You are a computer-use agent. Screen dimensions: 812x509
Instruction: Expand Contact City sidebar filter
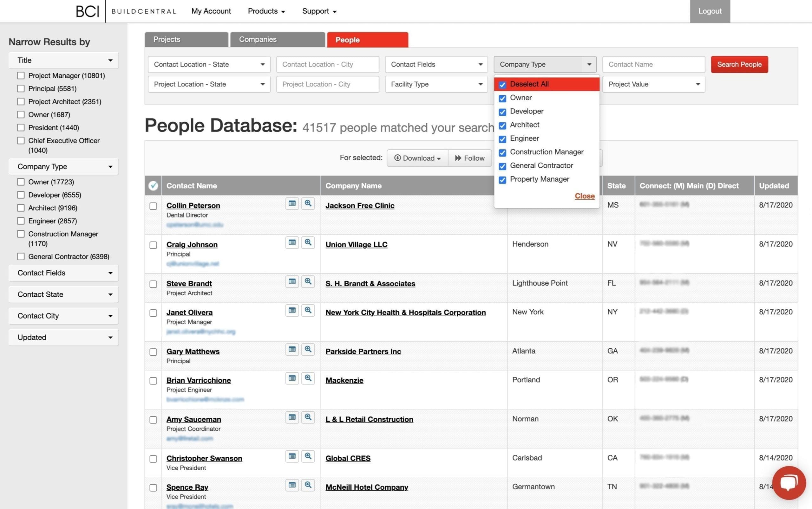(x=64, y=316)
